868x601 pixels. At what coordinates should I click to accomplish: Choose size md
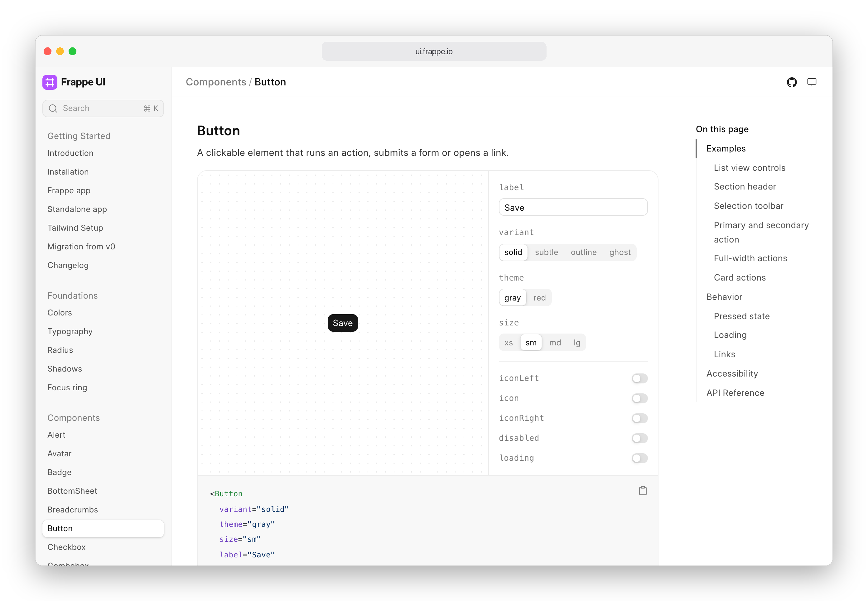[555, 342]
